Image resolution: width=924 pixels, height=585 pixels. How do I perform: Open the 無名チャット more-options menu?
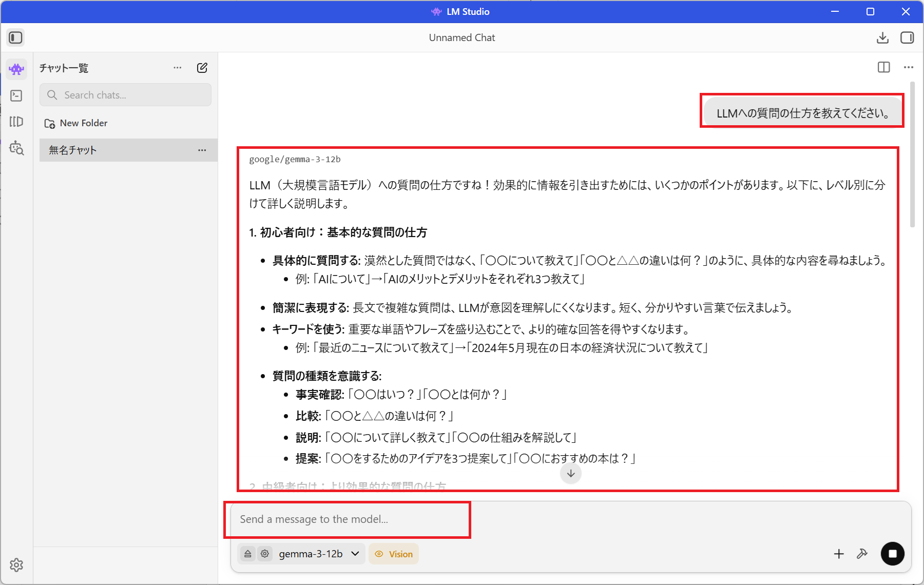[x=202, y=150]
